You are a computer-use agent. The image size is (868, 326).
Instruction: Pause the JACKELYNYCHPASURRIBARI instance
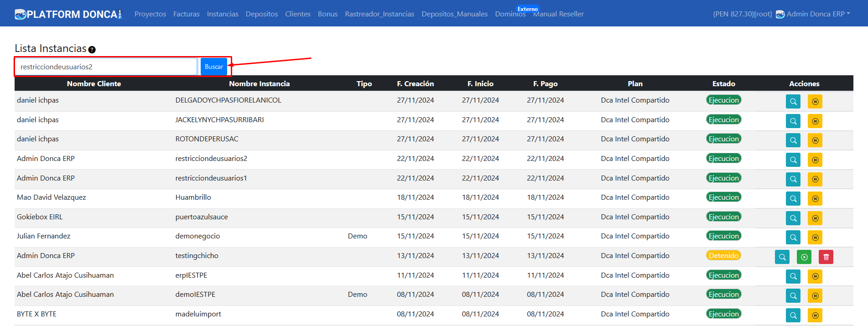pos(815,121)
